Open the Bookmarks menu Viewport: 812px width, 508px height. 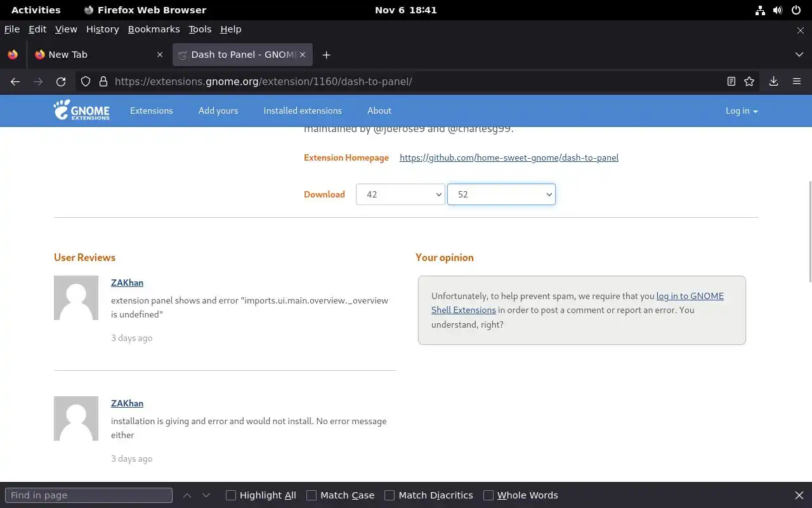[x=154, y=29]
